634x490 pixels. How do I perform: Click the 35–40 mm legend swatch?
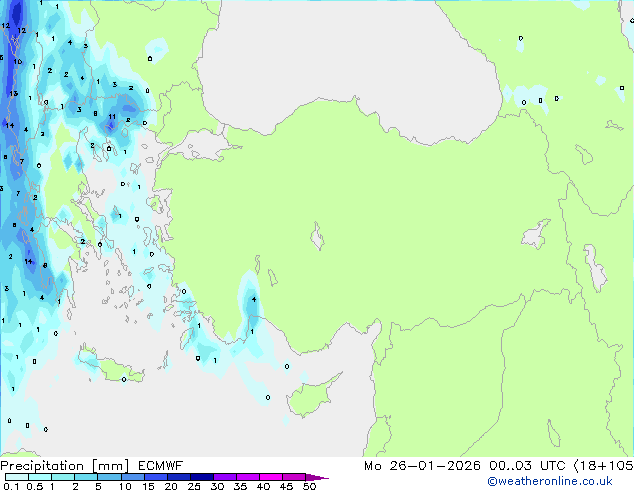(x=247, y=477)
